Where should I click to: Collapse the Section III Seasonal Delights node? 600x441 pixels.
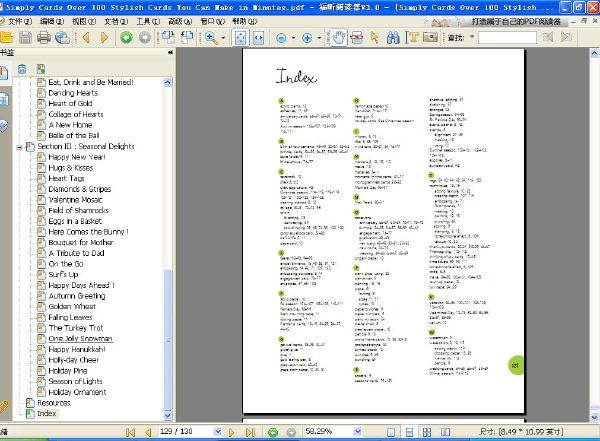click(19, 147)
